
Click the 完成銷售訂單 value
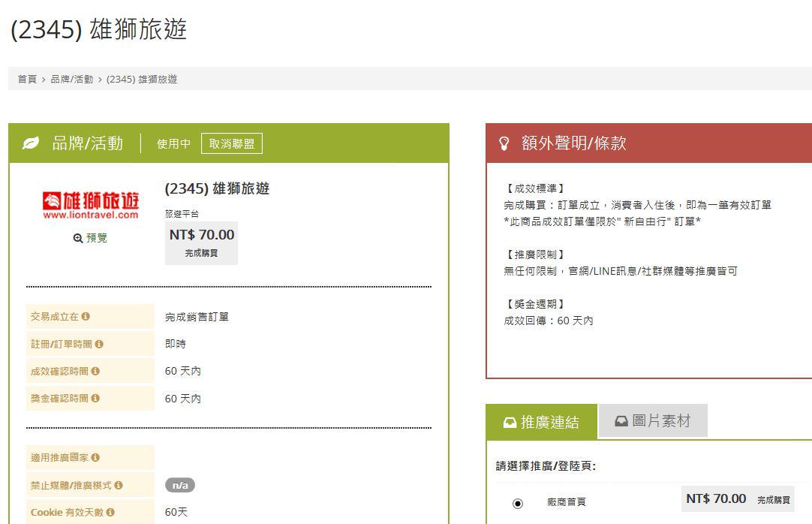pos(197,317)
